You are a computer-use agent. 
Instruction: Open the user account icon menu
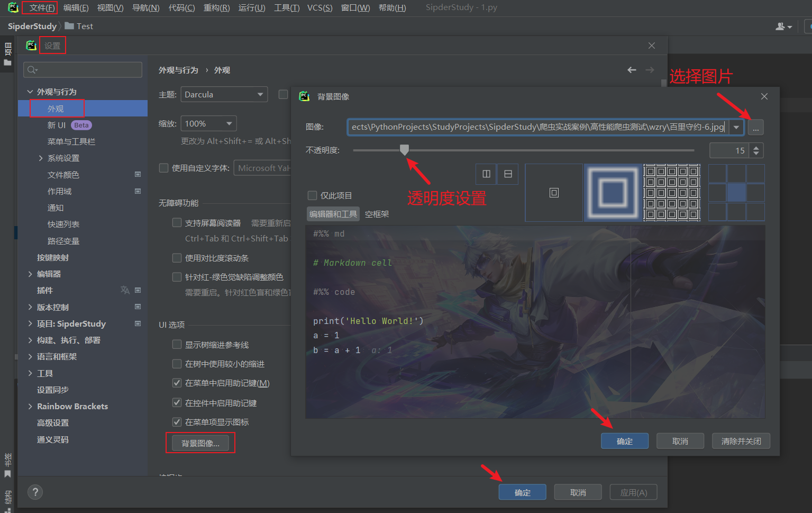pos(783,26)
